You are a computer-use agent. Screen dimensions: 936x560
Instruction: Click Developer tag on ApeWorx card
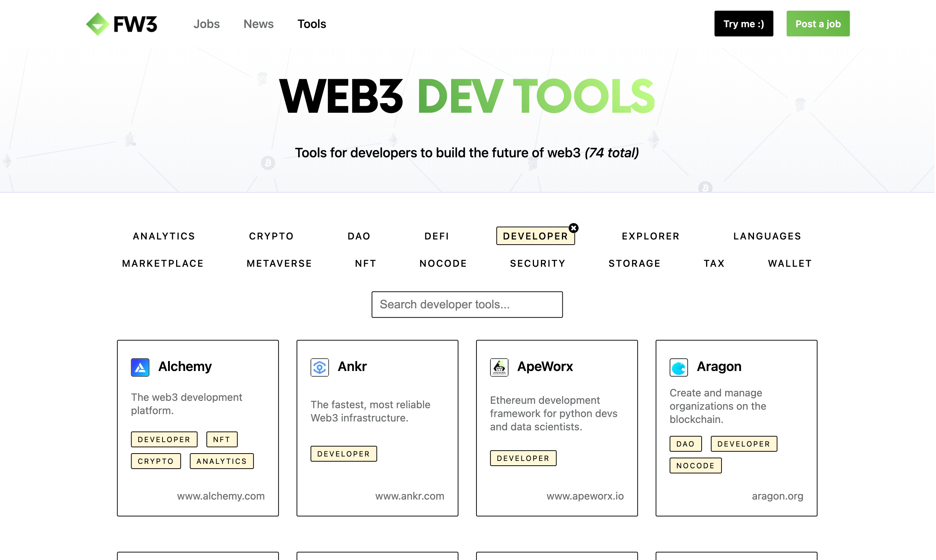click(x=524, y=458)
